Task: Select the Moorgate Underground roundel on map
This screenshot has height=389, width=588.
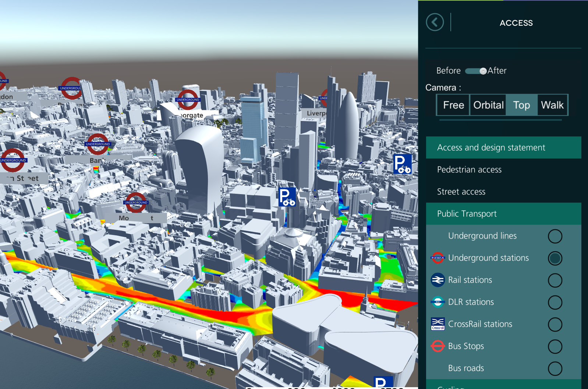Action: [188, 99]
